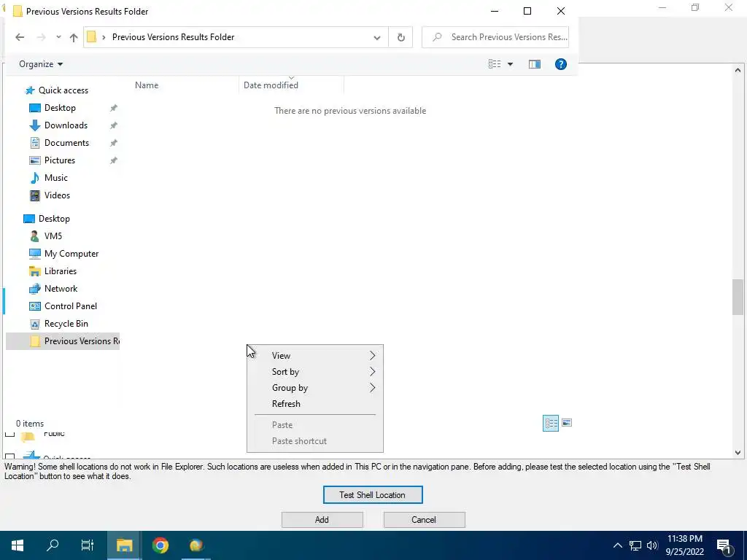The height and width of the screenshot is (560, 747).
Task: Toggle the preview pane icon
Action: click(x=535, y=64)
